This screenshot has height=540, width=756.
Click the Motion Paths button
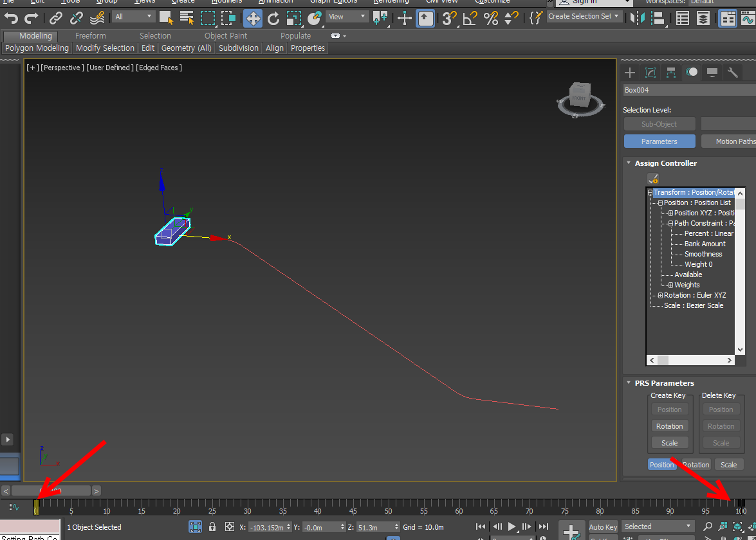pyautogui.click(x=728, y=141)
